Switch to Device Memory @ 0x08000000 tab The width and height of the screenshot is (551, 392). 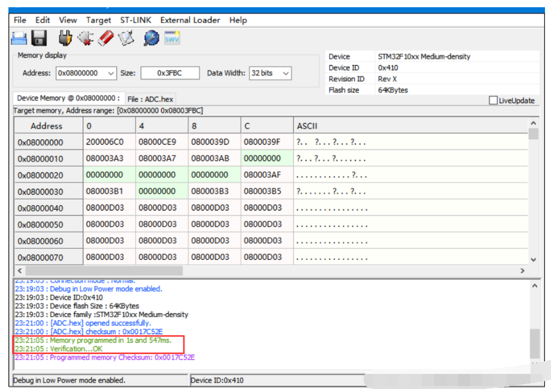68,98
